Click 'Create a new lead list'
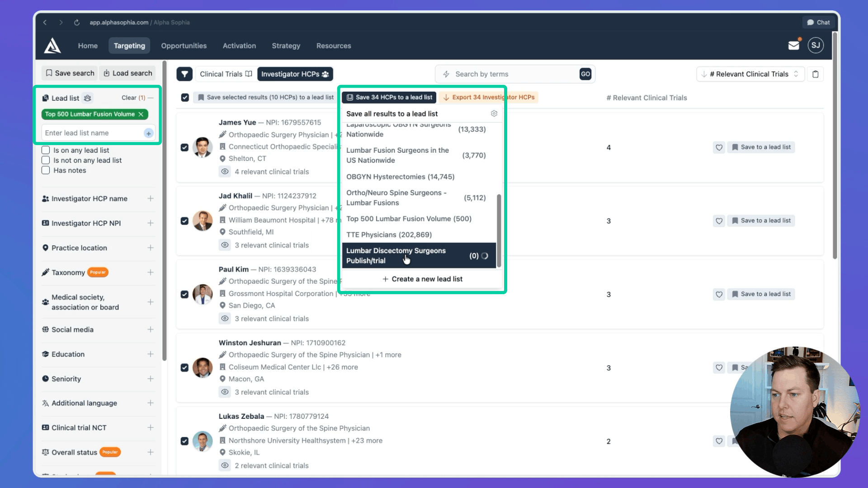Viewport: 868px width, 488px height. coord(422,279)
